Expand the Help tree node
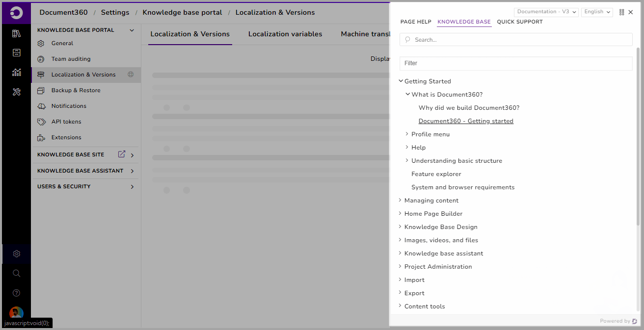This screenshot has height=330, width=644. coord(407,147)
